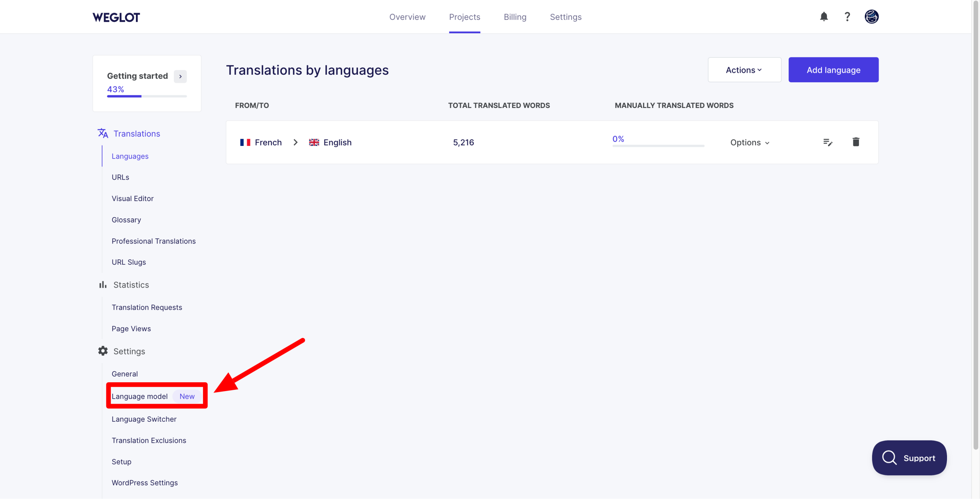
Task: Click the Add language button
Action: (x=833, y=70)
